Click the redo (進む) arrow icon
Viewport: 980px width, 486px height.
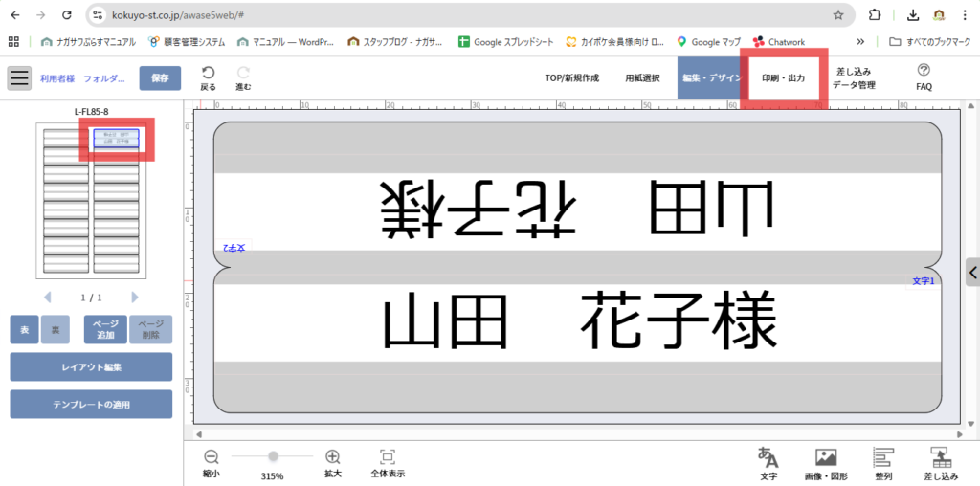(x=243, y=73)
